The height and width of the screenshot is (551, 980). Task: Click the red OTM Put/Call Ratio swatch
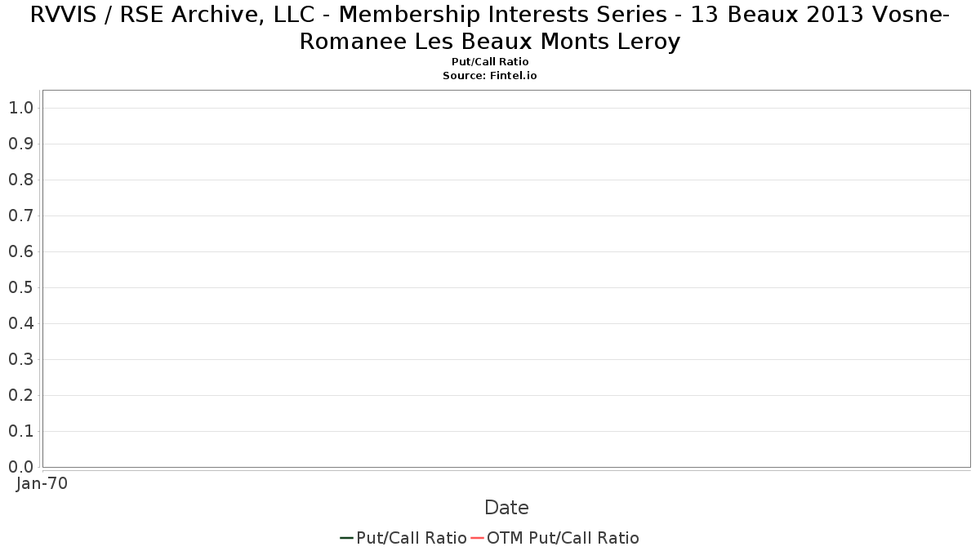click(478, 538)
